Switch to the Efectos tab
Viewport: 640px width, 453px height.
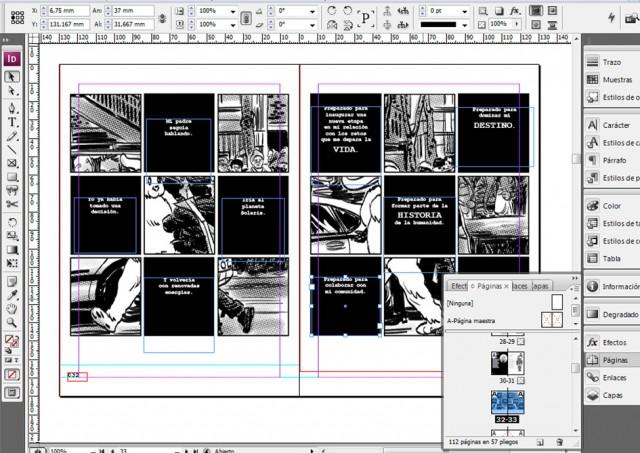click(x=456, y=286)
